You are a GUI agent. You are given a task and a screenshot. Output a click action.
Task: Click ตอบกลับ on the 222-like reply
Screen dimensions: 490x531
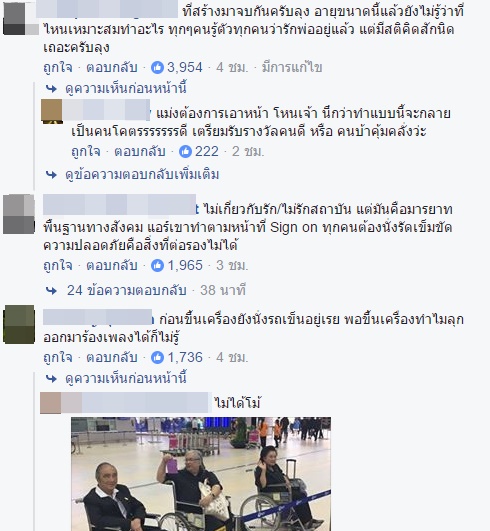point(140,151)
